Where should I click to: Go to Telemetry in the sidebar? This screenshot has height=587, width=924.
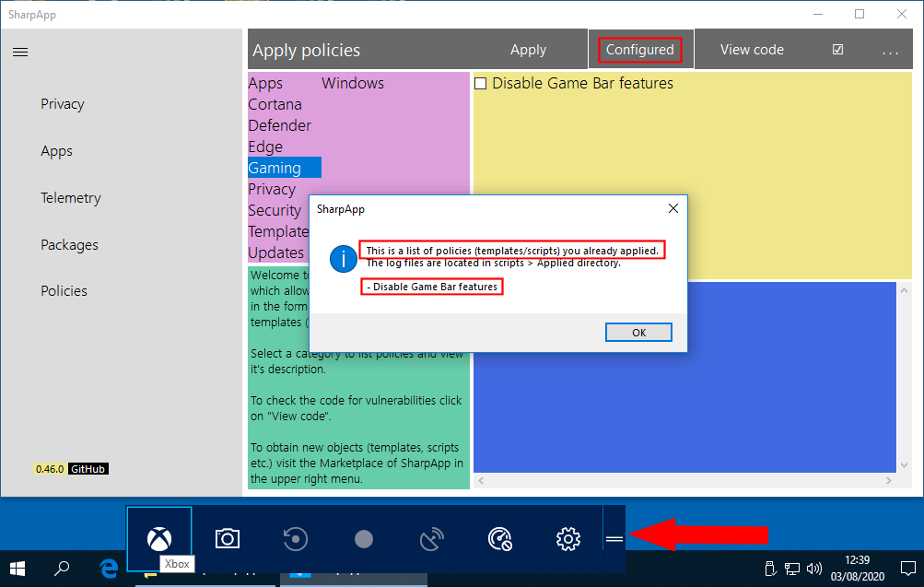70,198
